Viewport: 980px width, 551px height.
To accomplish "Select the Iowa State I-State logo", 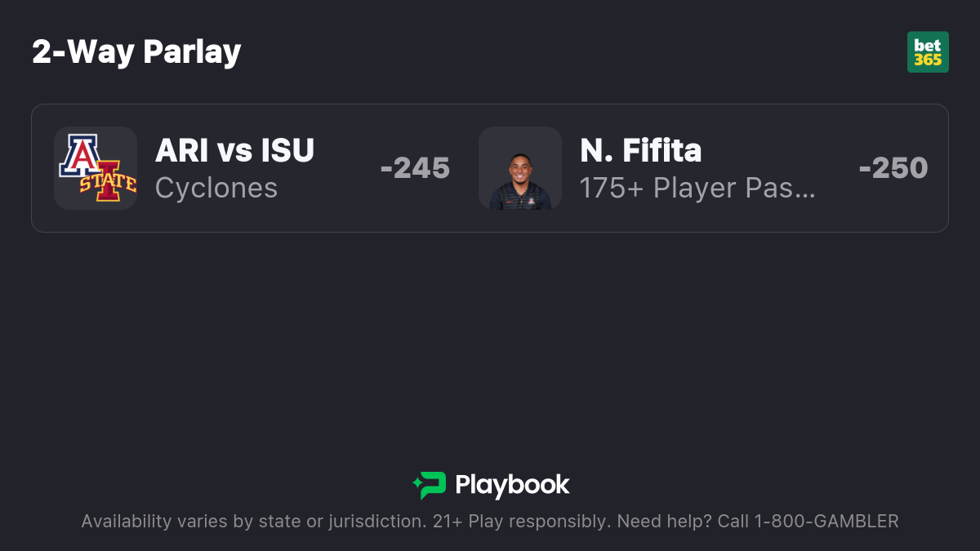I will 107,181.
